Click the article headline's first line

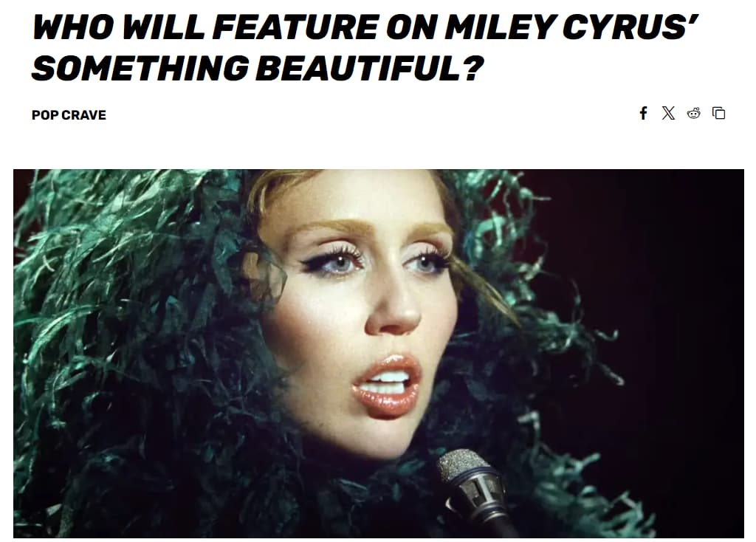[365, 27]
